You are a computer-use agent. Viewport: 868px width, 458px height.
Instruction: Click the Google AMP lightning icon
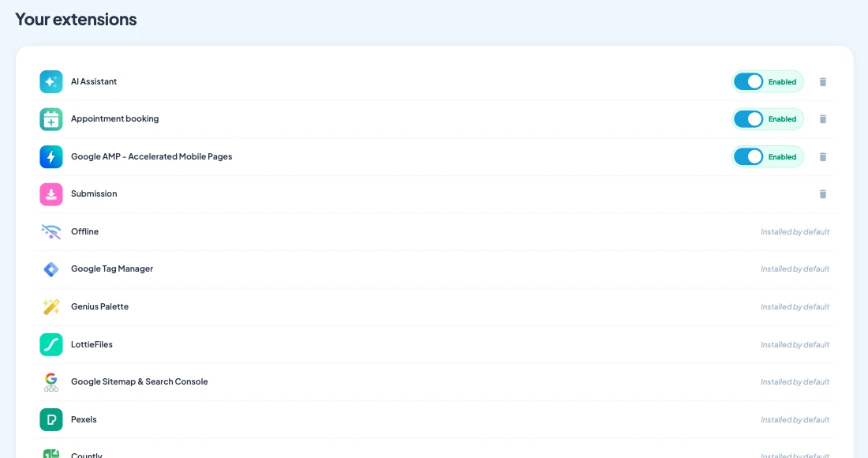point(51,156)
